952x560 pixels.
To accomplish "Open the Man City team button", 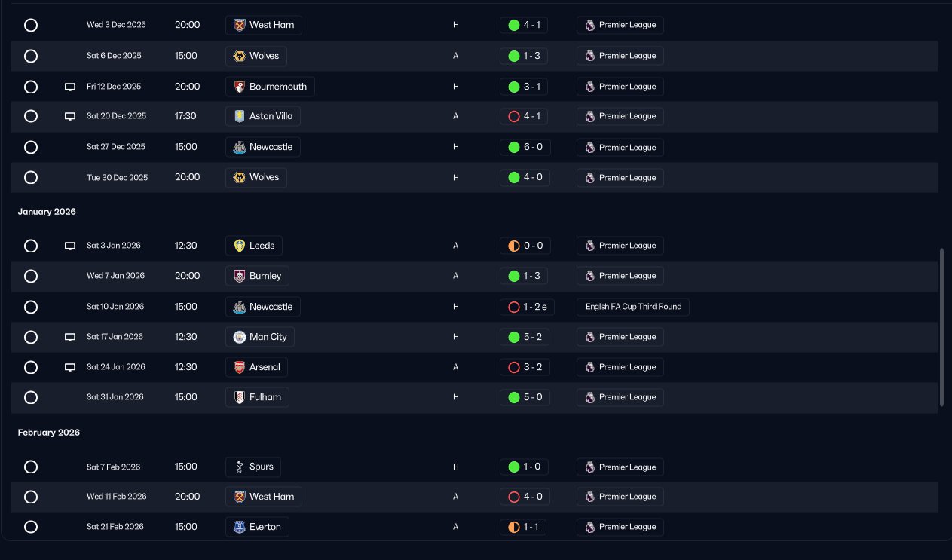I will tap(260, 337).
